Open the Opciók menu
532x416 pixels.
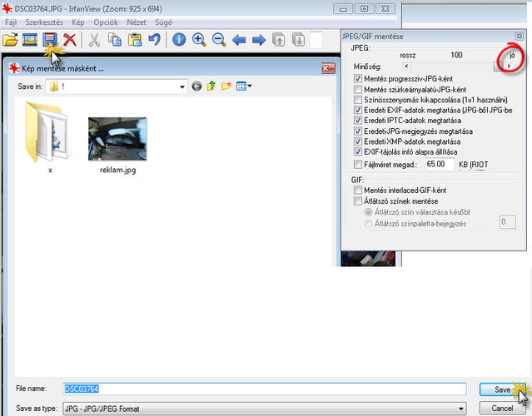click(107, 21)
